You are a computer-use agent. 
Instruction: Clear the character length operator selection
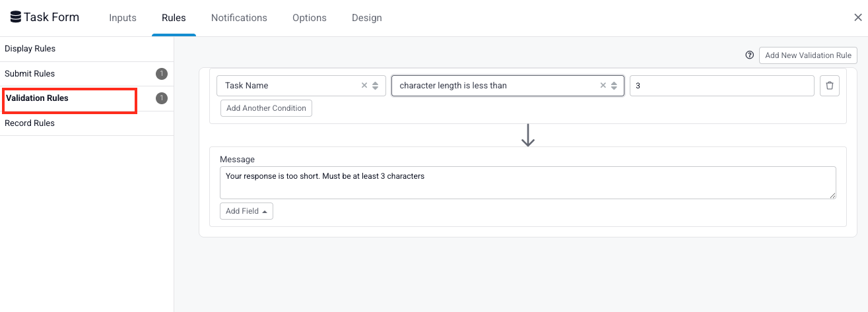(x=603, y=86)
